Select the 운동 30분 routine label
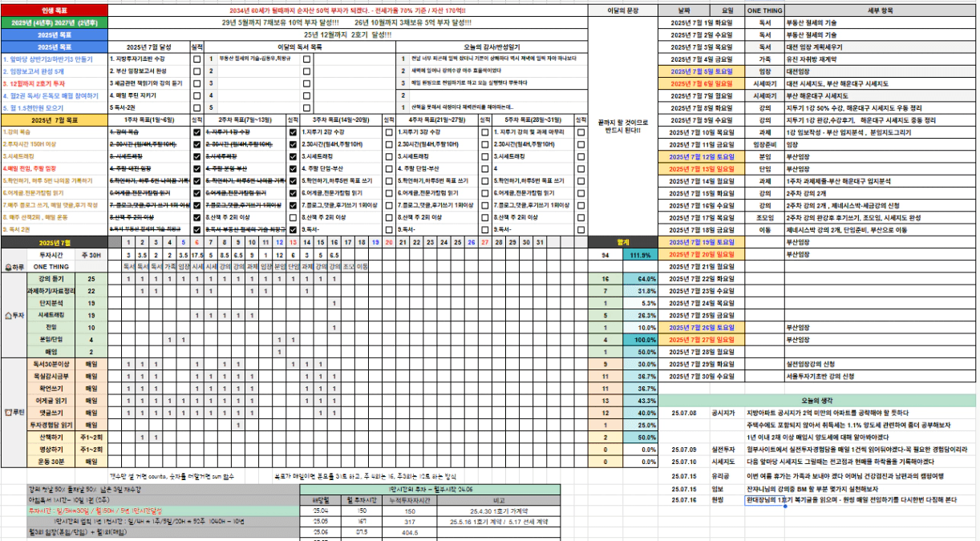980x541 pixels. pos(51,462)
